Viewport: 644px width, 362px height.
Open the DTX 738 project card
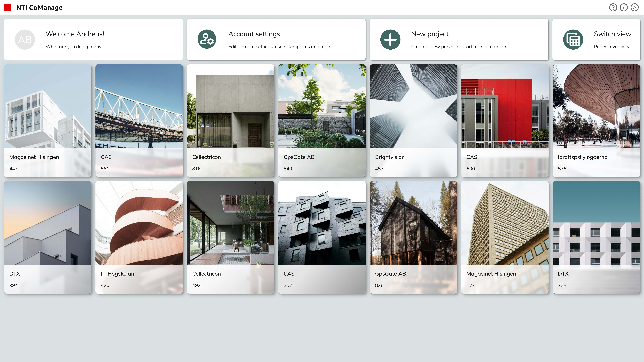click(596, 237)
